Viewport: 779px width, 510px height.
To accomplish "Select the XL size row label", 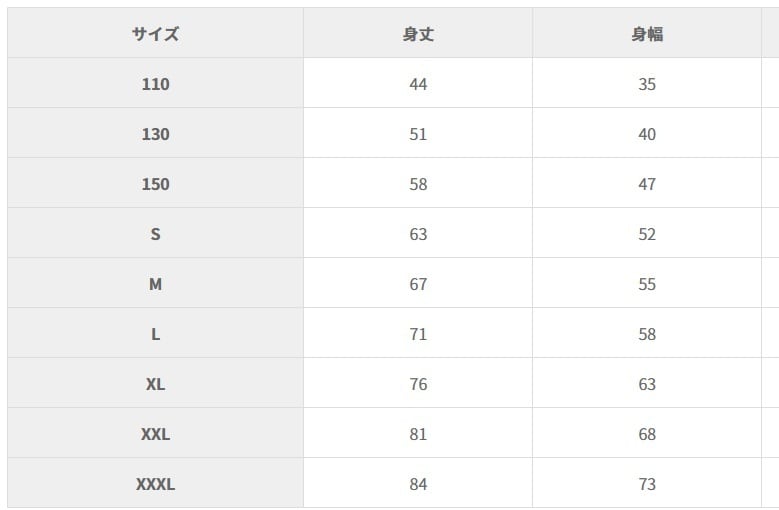I will coord(155,384).
